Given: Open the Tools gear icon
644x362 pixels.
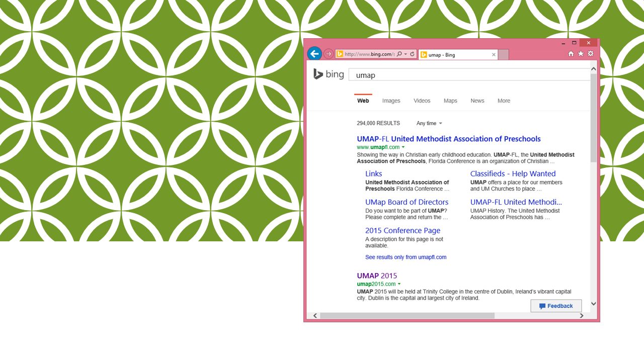Looking at the screenshot, I should (591, 54).
